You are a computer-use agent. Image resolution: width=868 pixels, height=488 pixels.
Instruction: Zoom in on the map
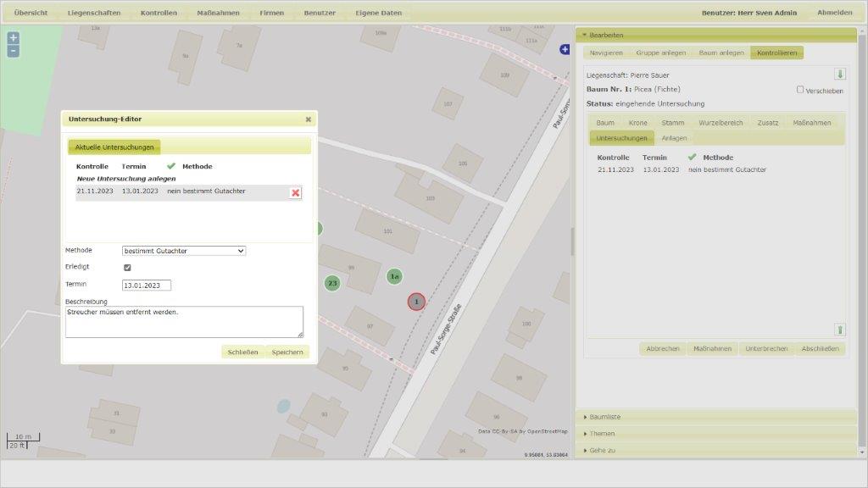click(13, 38)
